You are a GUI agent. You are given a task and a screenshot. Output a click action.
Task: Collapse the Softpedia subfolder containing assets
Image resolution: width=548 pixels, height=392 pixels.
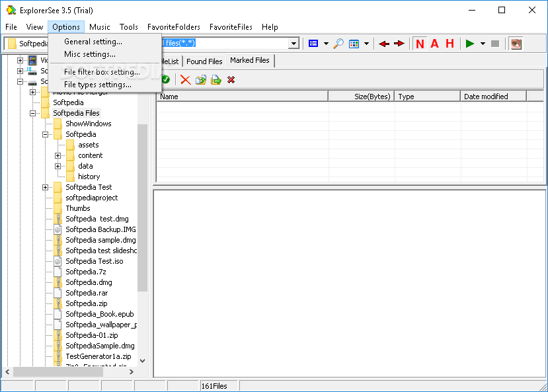pos(45,134)
